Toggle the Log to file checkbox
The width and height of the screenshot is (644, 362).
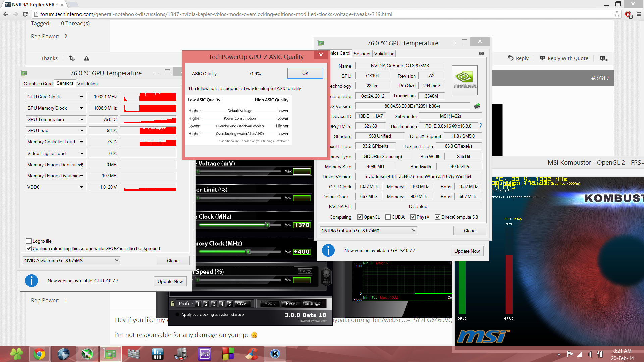(29, 241)
